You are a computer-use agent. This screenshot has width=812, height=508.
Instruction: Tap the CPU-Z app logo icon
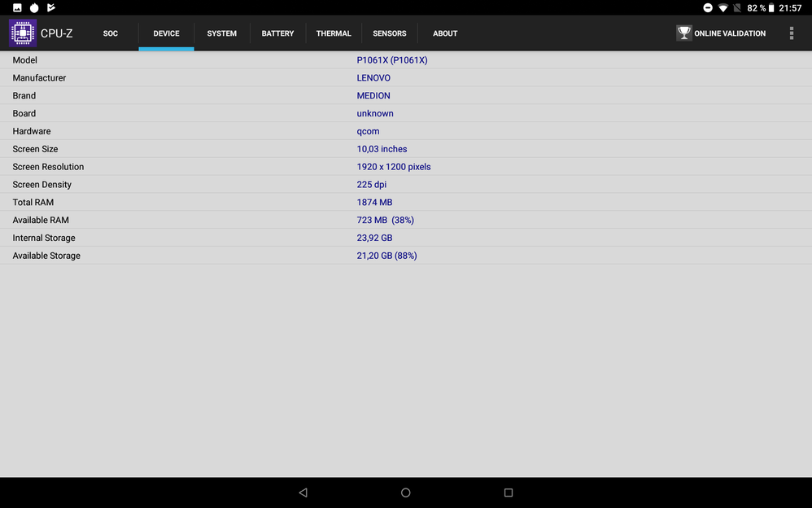tap(23, 33)
